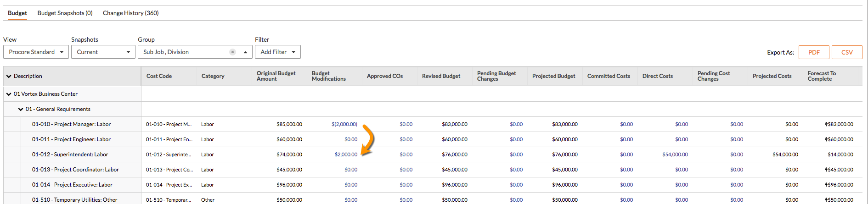Open the Snapshots dropdown set to Current
This screenshot has height=204, width=868.
point(103,52)
